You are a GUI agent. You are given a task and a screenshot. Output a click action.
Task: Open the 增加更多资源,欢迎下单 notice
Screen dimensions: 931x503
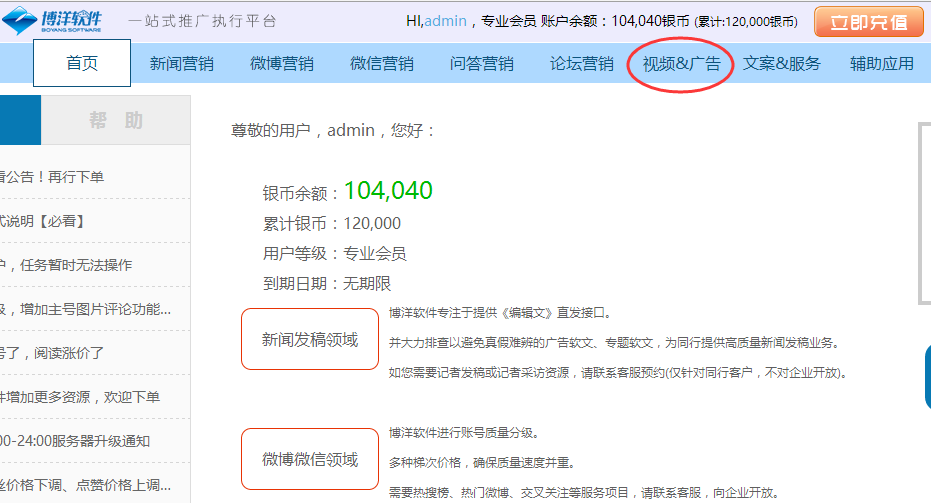(80, 397)
